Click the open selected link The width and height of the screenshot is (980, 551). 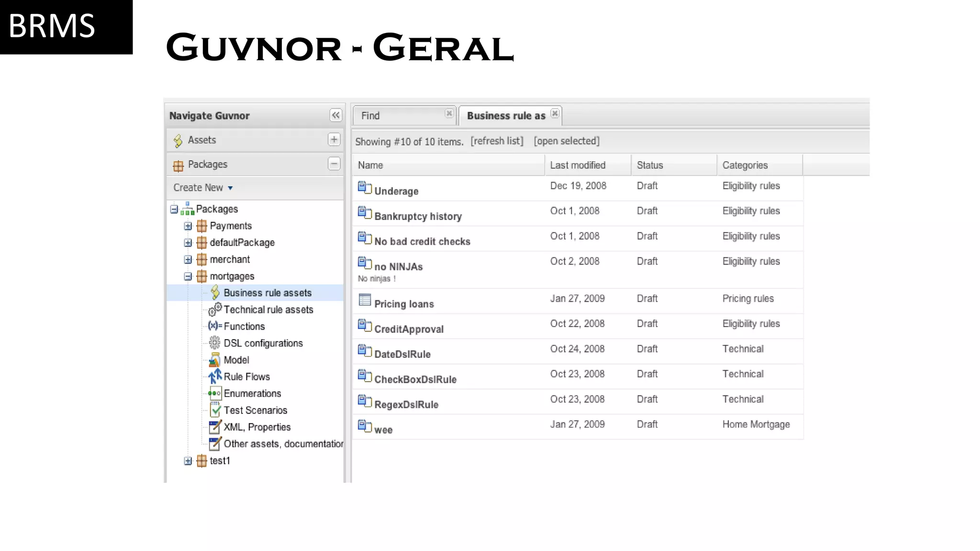pyautogui.click(x=567, y=141)
